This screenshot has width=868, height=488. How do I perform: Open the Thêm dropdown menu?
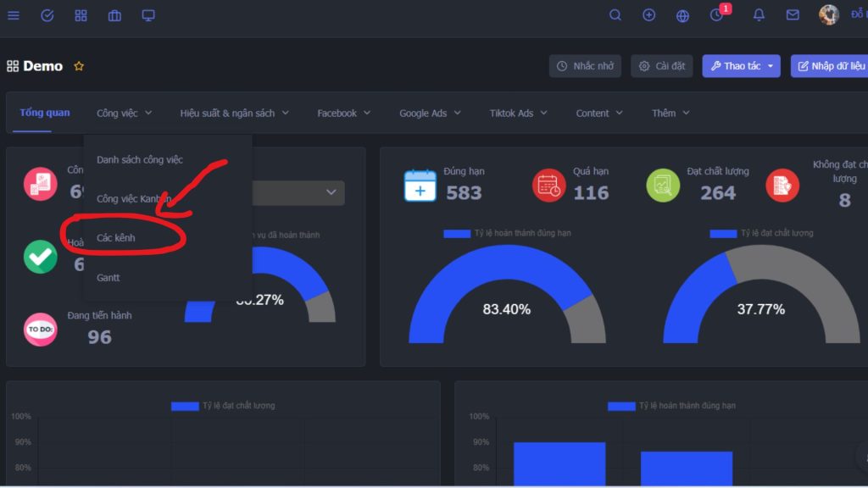click(670, 113)
